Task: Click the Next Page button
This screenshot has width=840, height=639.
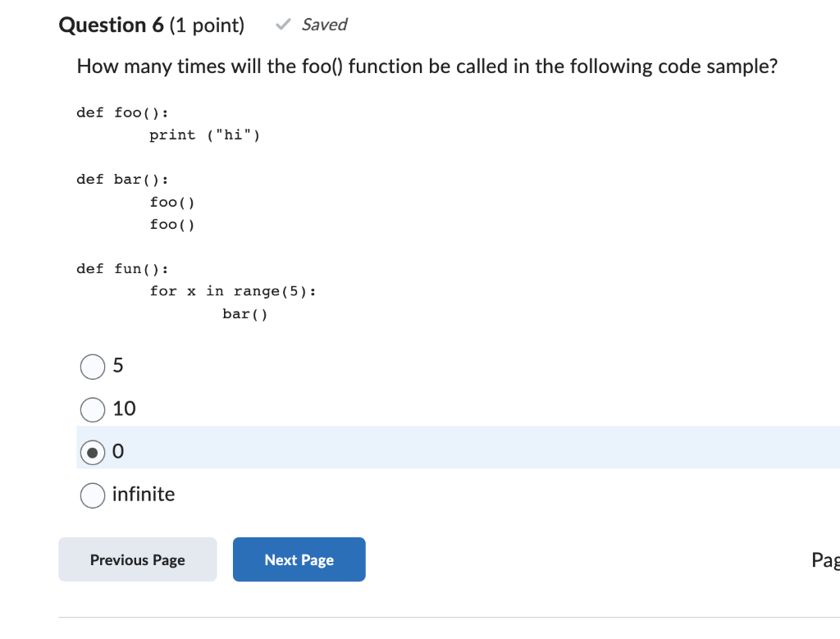Action: pyautogui.click(x=299, y=559)
